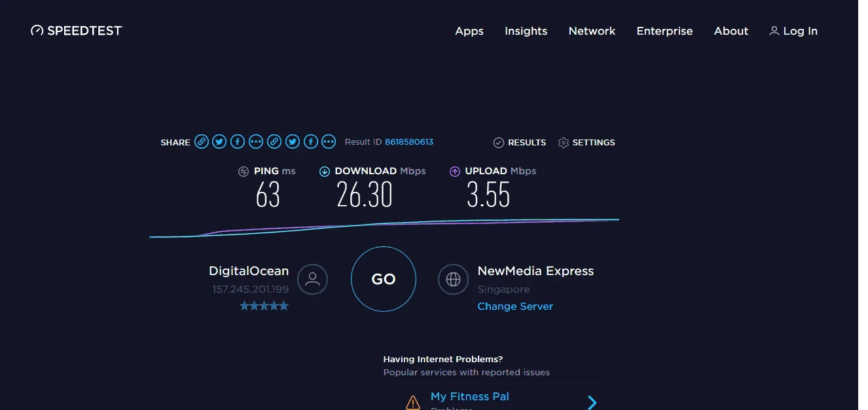Rate the provider using the star rating
The width and height of the screenshot is (868, 410).
click(264, 306)
